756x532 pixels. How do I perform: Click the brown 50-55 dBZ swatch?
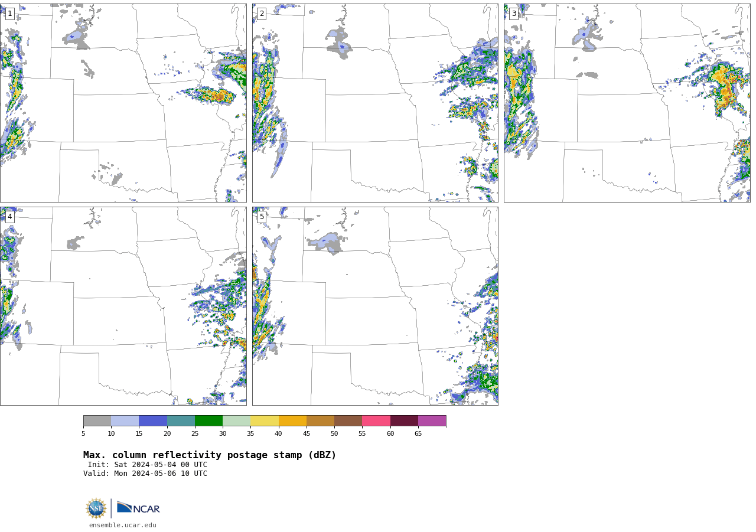click(348, 421)
